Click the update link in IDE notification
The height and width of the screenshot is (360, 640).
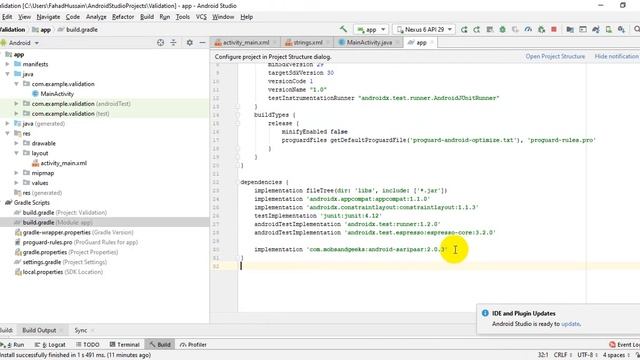click(x=570, y=324)
